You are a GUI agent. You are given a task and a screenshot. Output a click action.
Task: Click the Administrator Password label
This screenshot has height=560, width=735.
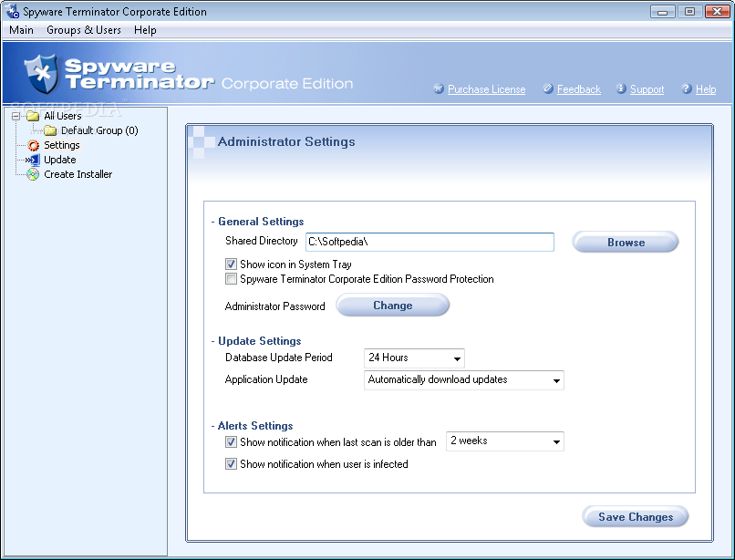[275, 306]
